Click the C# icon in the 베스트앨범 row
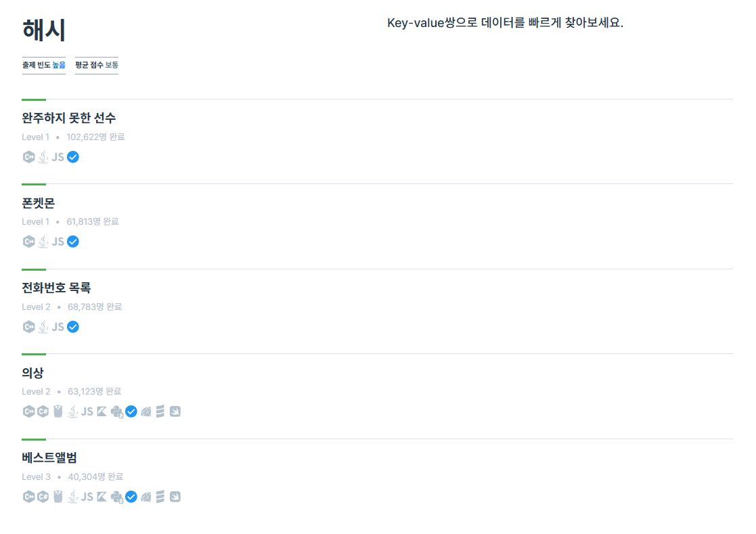756x534 pixels. point(43,497)
